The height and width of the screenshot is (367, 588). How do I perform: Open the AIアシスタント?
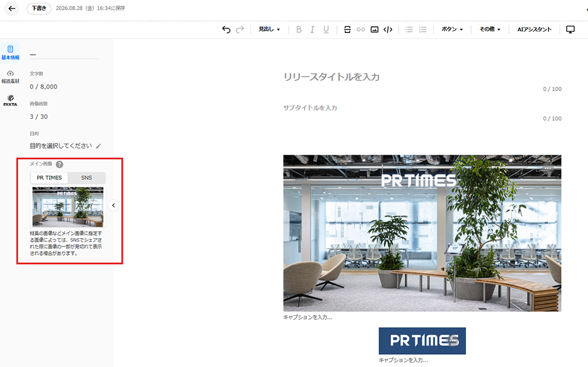(534, 29)
